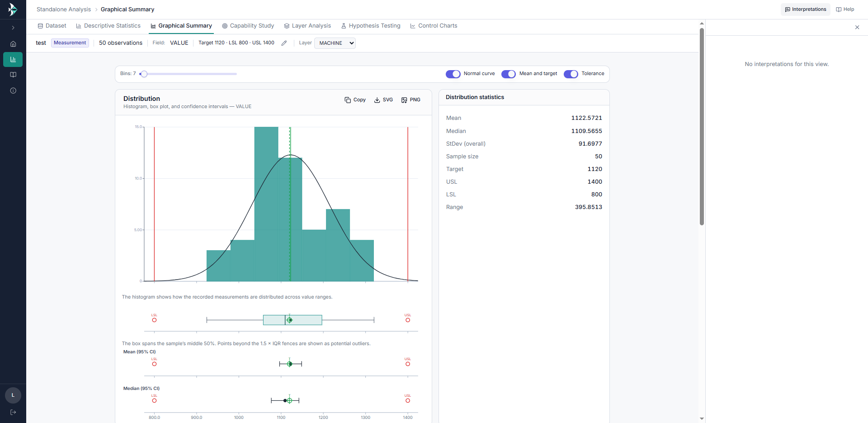Open the Hypothesis Testing tab
This screenshot has width=868, height=423.
tap(371, 26)
